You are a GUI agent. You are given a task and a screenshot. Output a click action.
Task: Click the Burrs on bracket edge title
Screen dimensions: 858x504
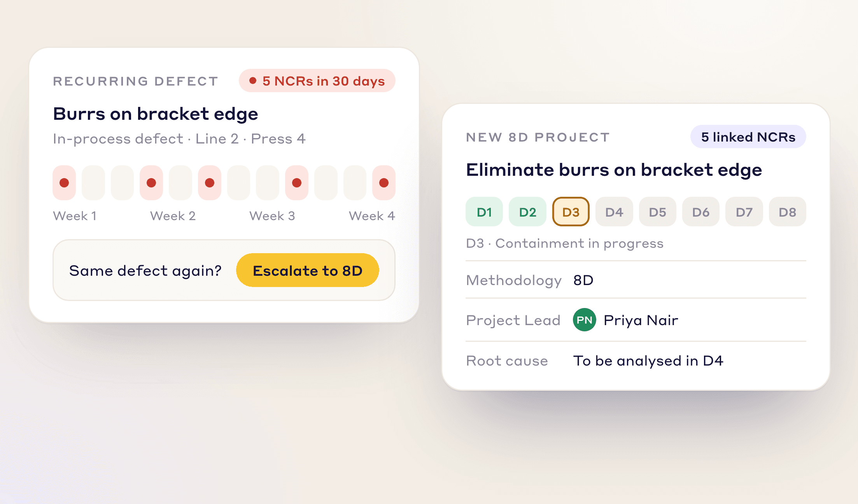[156, 114]
